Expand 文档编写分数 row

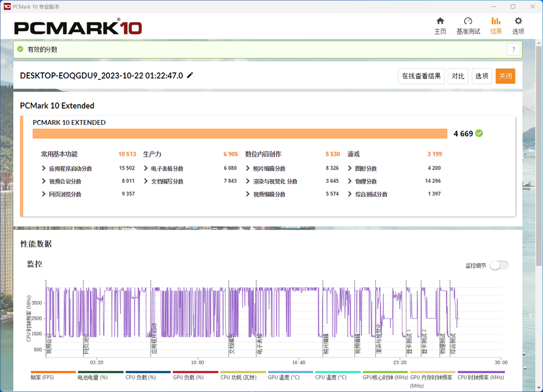click(x=146, y=181)
